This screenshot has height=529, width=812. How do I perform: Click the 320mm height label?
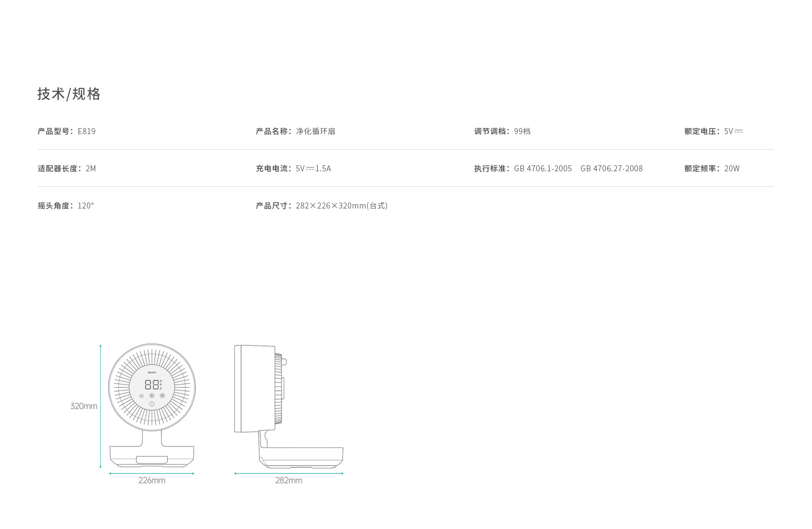point(84,406)
